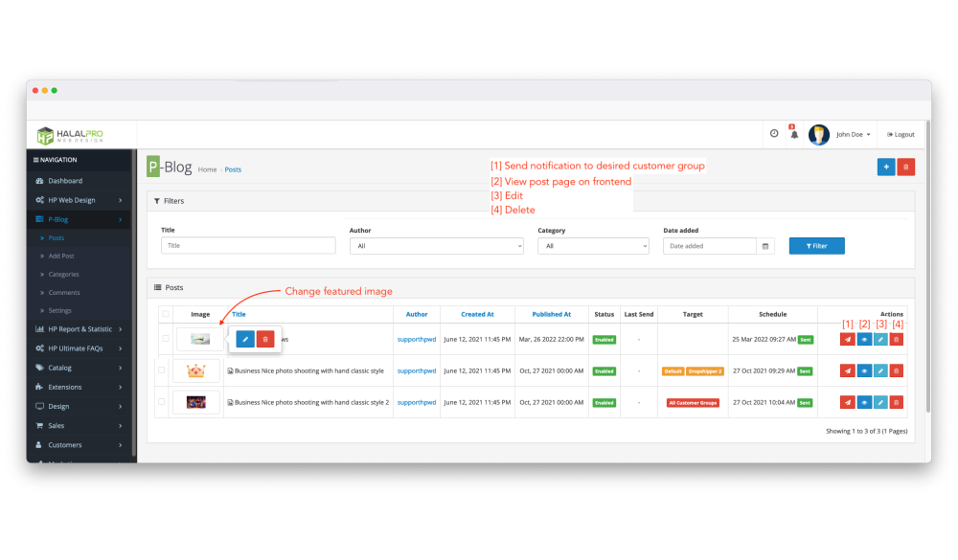View second post on frontend via eye icon
958x560 pixels.
[864, 370]
